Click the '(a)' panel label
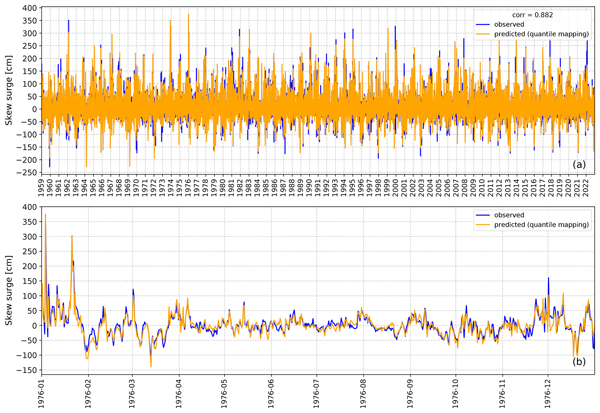Viewport: 600px width, 413px height. pos(579,165)
